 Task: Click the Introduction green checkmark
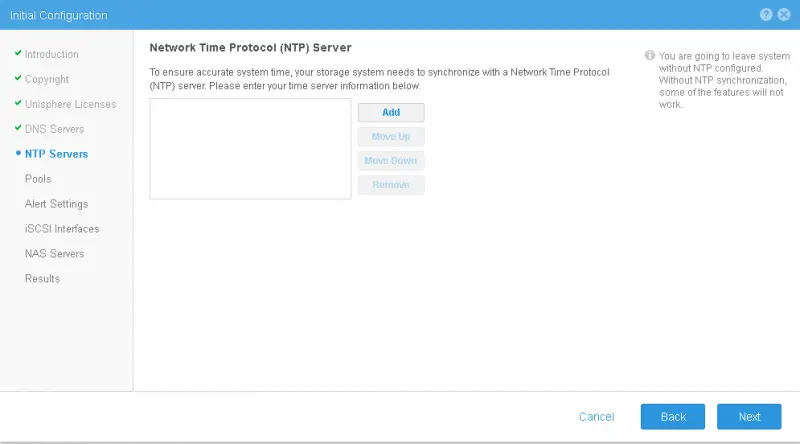(x=18, y=53)
